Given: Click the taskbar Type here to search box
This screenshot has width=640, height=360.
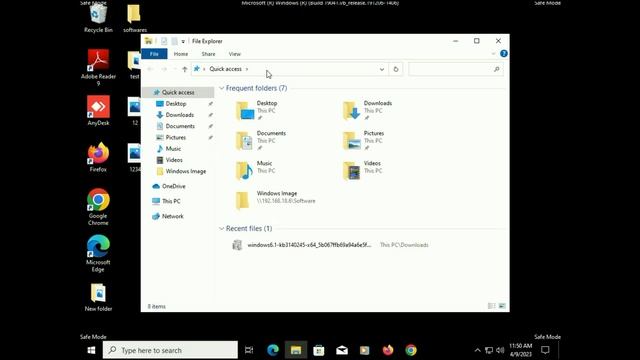Looking at the screenshot, I should 170,350.
